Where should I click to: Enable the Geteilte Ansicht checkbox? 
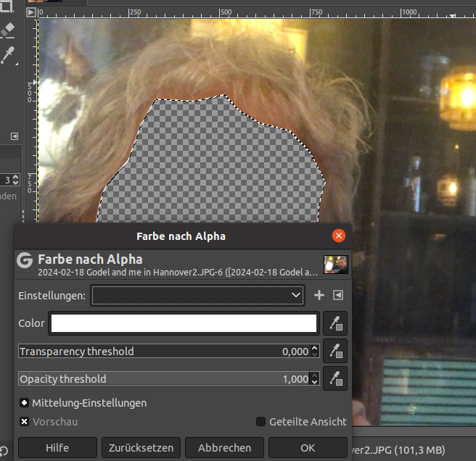tap(261, 421)
